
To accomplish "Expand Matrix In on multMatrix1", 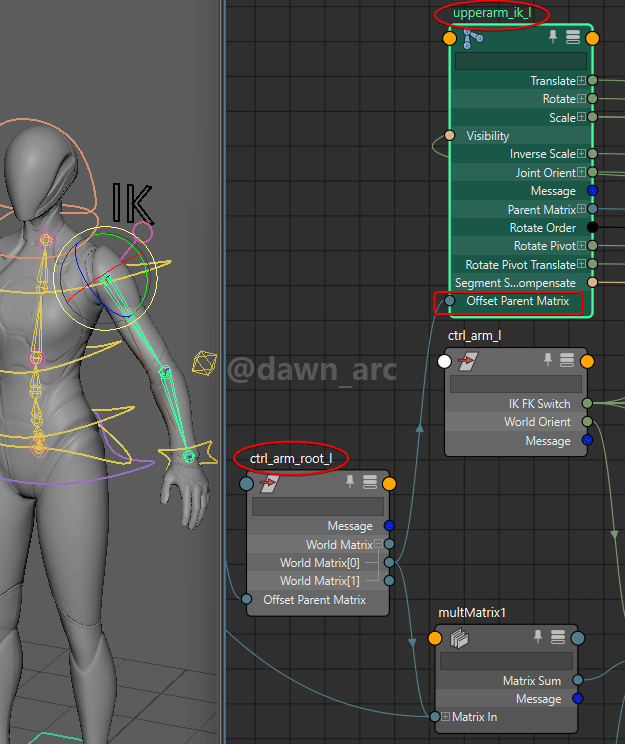I will coord(445,716).
